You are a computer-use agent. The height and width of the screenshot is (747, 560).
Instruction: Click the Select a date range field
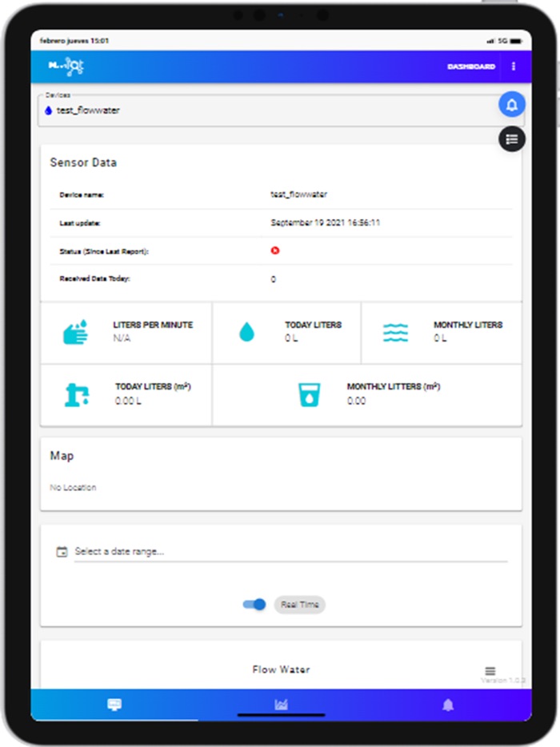point(290,552)
